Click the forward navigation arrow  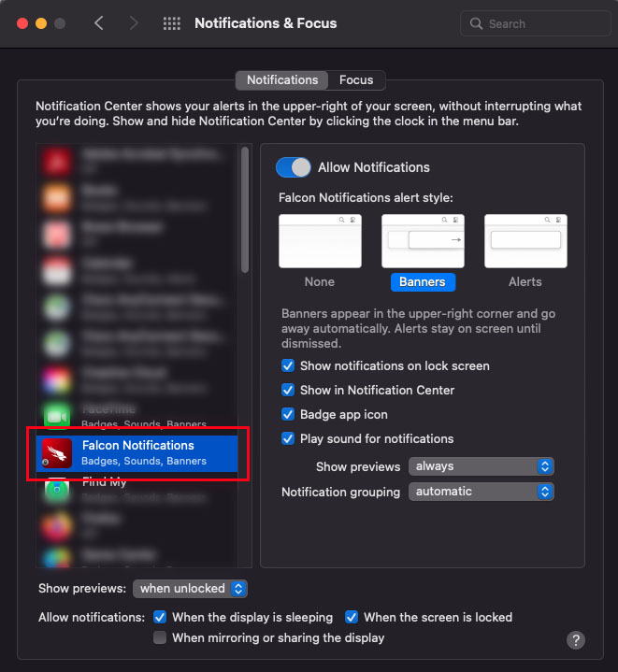coord(134,23)
